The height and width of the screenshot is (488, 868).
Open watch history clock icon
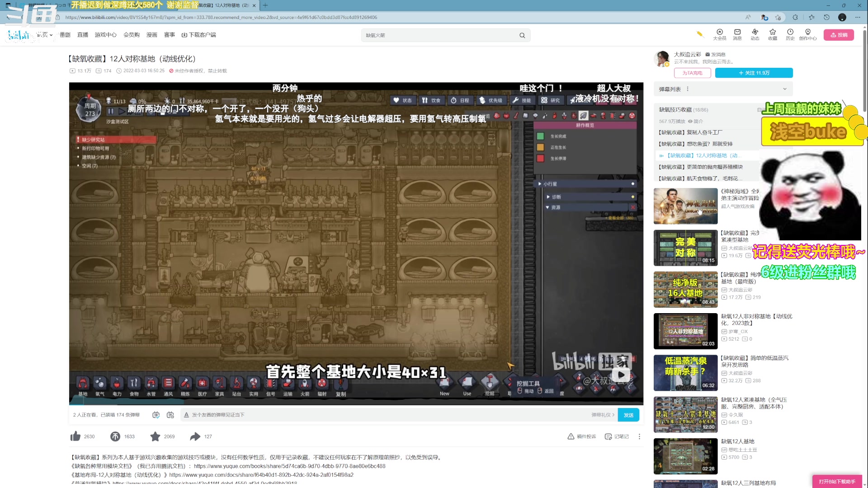pyautogui.click(x=790, y=32)
